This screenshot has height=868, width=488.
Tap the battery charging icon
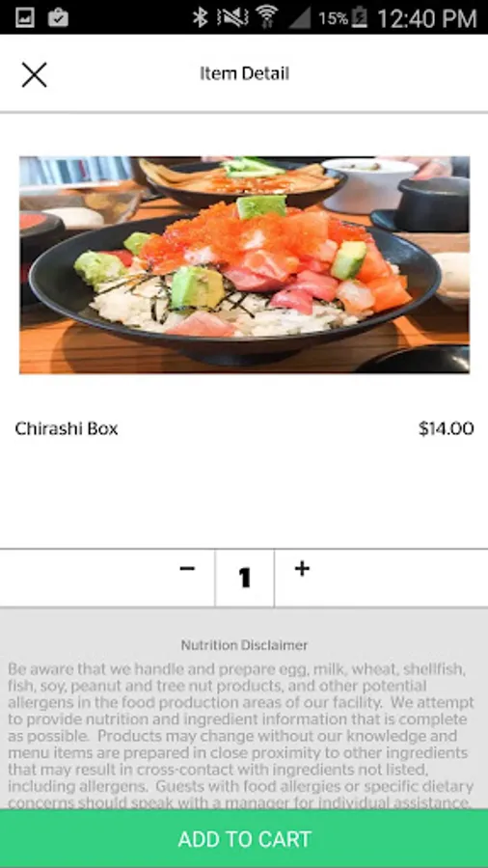click(360, 17)
